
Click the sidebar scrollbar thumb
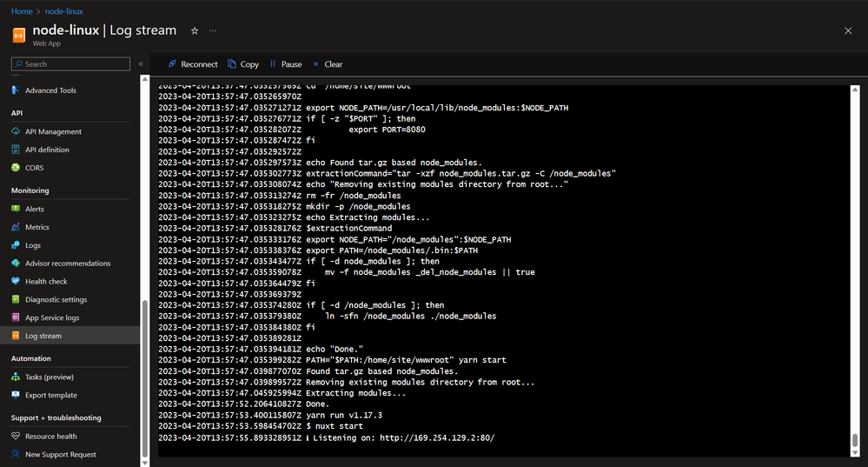tap(145, 378)
